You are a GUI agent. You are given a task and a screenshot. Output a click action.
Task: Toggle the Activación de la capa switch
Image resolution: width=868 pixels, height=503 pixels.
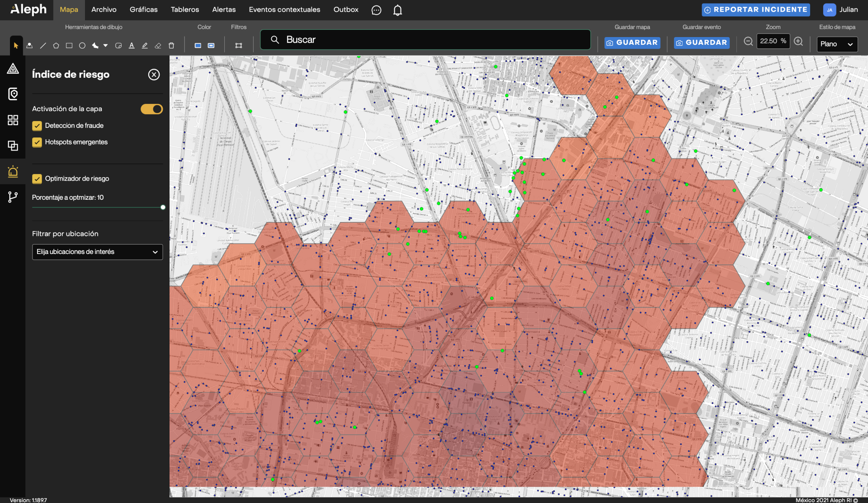click(151, 109)
